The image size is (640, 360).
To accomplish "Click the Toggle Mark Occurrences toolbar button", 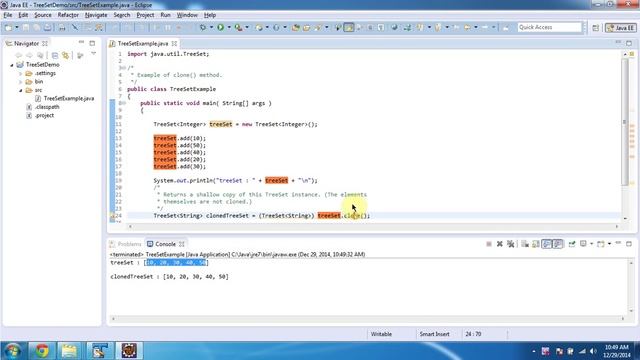I will point(349,27).
